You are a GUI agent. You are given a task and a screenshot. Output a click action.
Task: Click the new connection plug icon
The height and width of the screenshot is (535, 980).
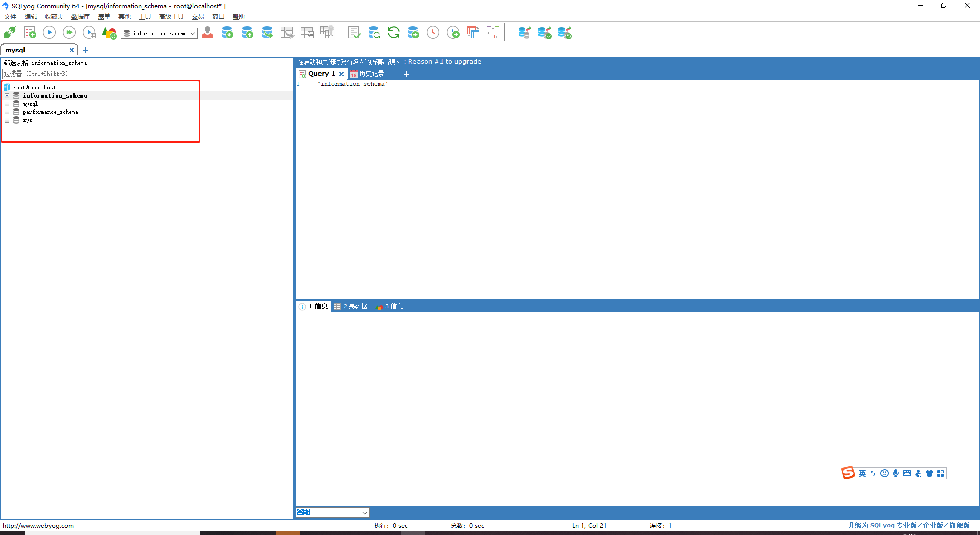10,33
